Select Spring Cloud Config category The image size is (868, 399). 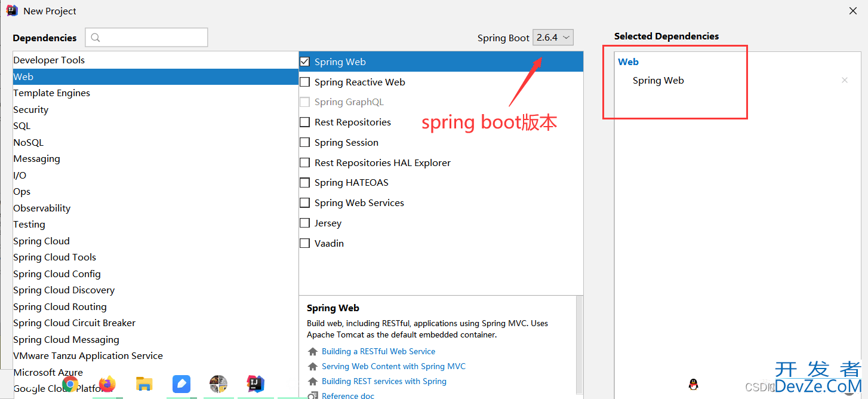155,274
